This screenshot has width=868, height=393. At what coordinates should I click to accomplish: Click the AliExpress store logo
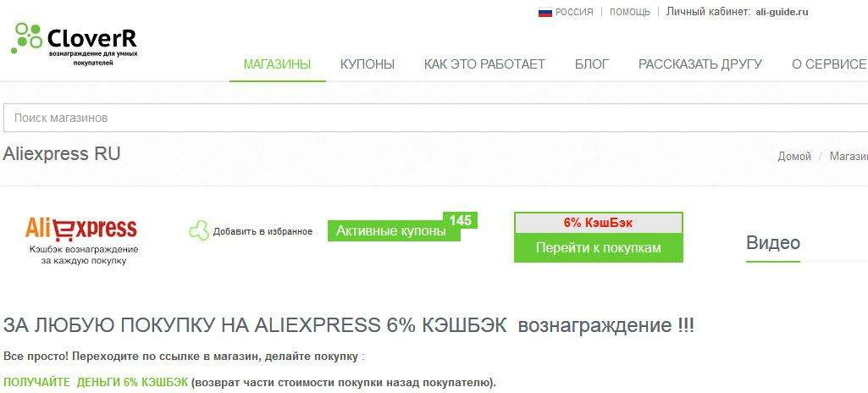tap(81, 228)
